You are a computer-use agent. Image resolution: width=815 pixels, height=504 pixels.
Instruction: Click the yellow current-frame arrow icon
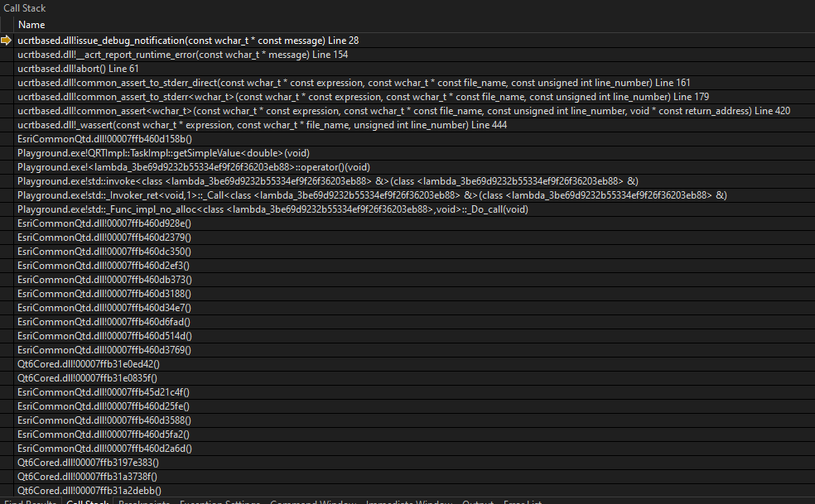click(7, 41)
